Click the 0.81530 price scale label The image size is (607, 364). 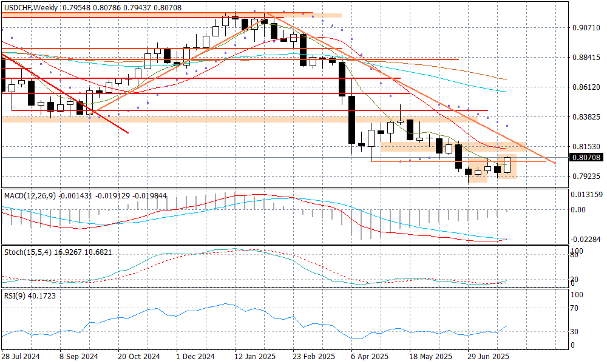[x=586, y=146]
